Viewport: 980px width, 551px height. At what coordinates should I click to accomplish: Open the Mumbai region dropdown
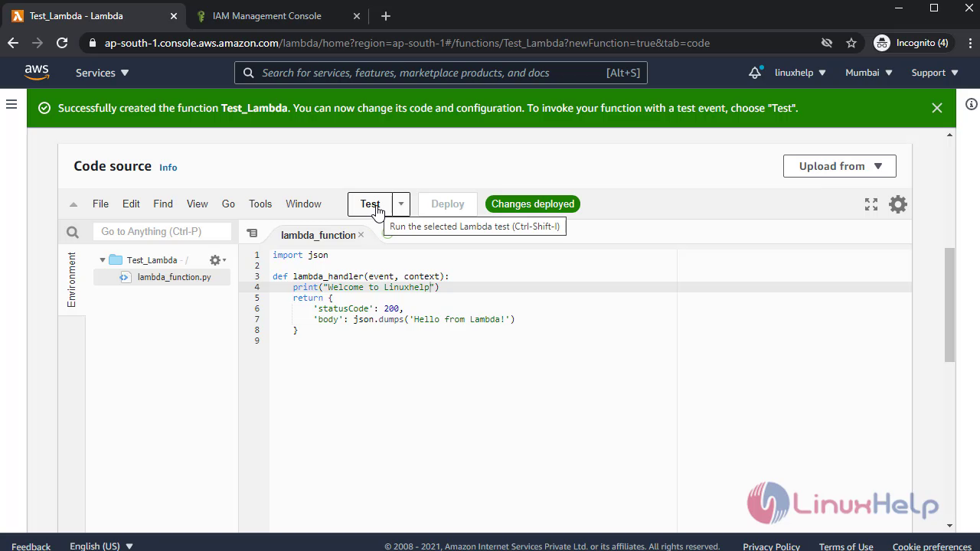pyautogui.click(x=869, y=73)
